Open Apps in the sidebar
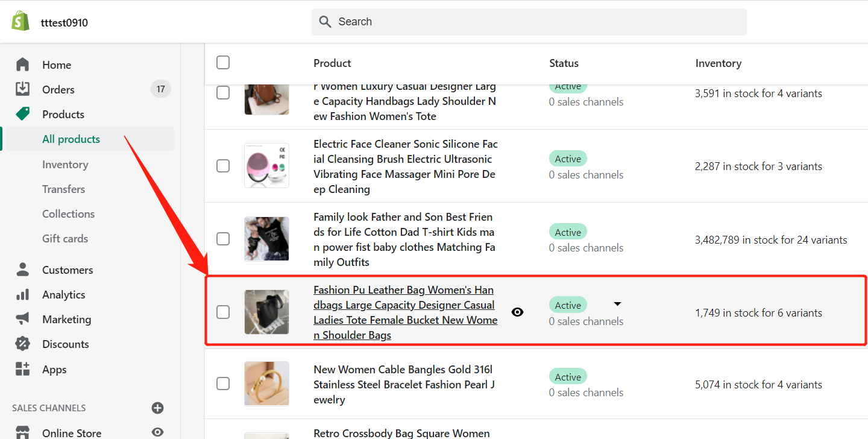The image size is (868, 439). point(54,370)
